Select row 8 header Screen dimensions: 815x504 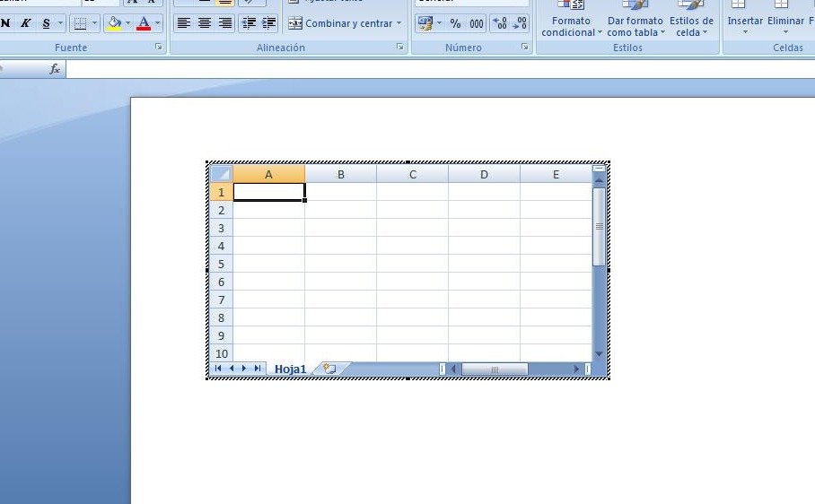[222, 317]
